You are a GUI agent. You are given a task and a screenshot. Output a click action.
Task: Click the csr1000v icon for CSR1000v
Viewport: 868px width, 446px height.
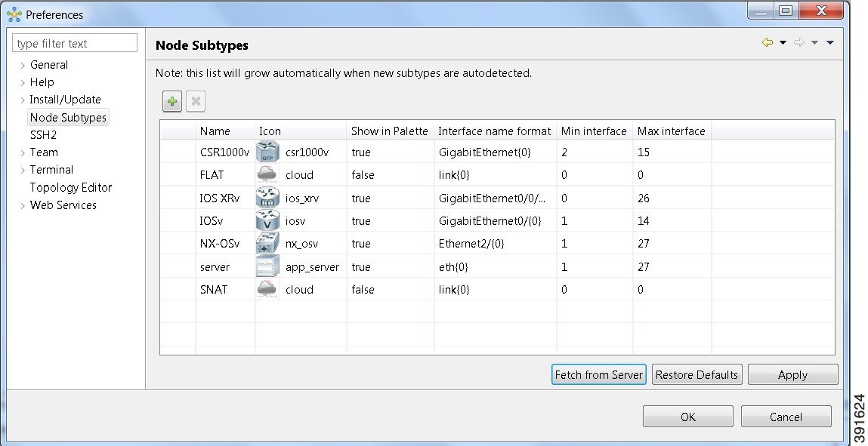(266, 152)
